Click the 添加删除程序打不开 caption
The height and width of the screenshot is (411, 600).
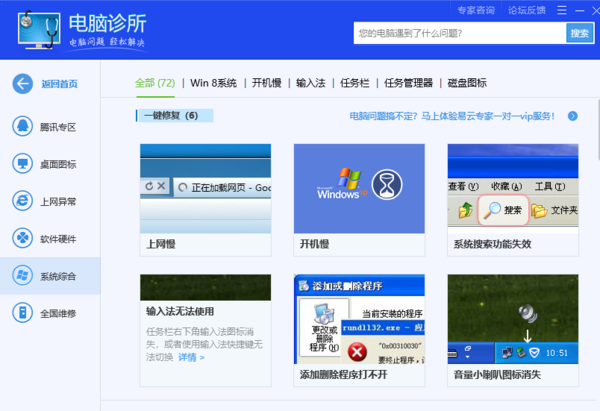(344, 375)
